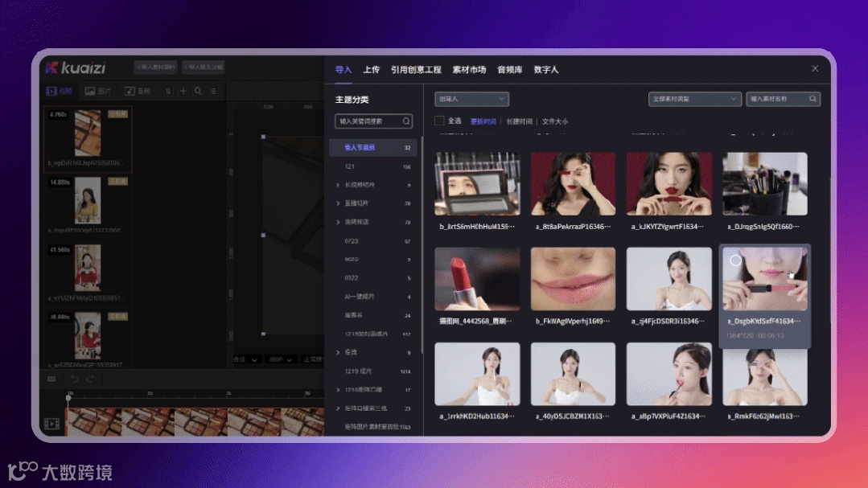Click the category list vertical scrollbar

pos(422,244)
